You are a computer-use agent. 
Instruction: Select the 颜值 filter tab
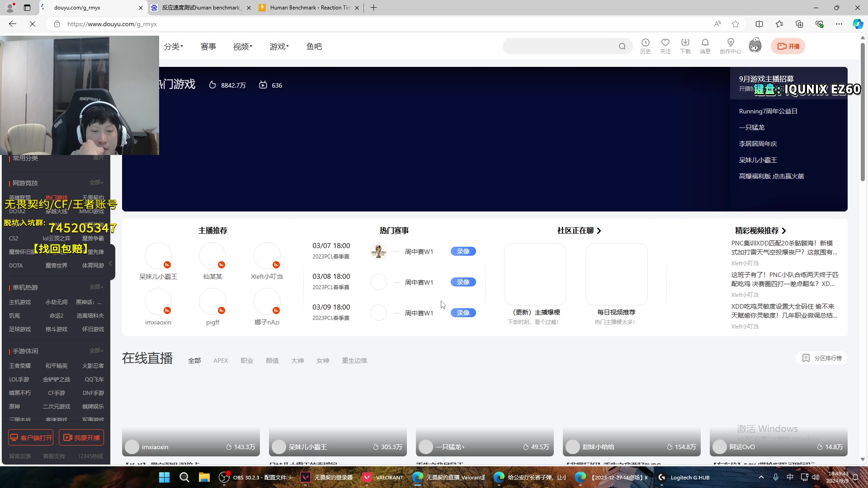pyautogui.click(x=272, y=361)
